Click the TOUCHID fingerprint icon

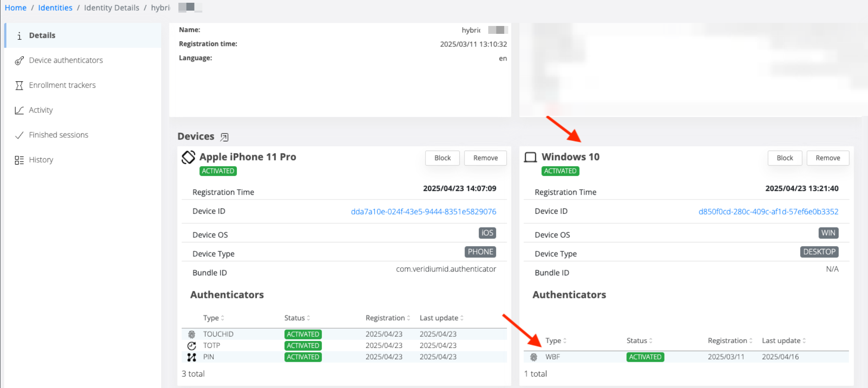click(192, 334)
